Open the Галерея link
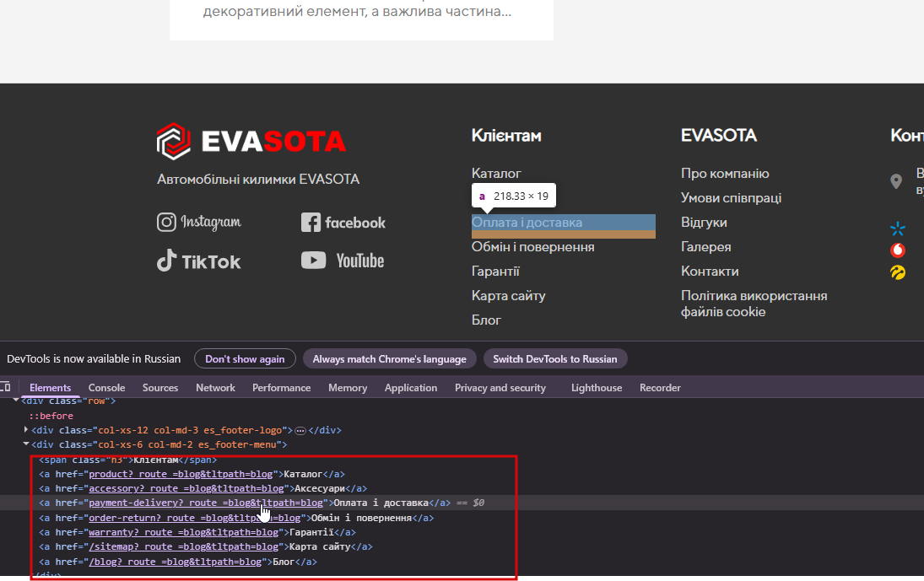The image size is (924, 581). point(706,246)
